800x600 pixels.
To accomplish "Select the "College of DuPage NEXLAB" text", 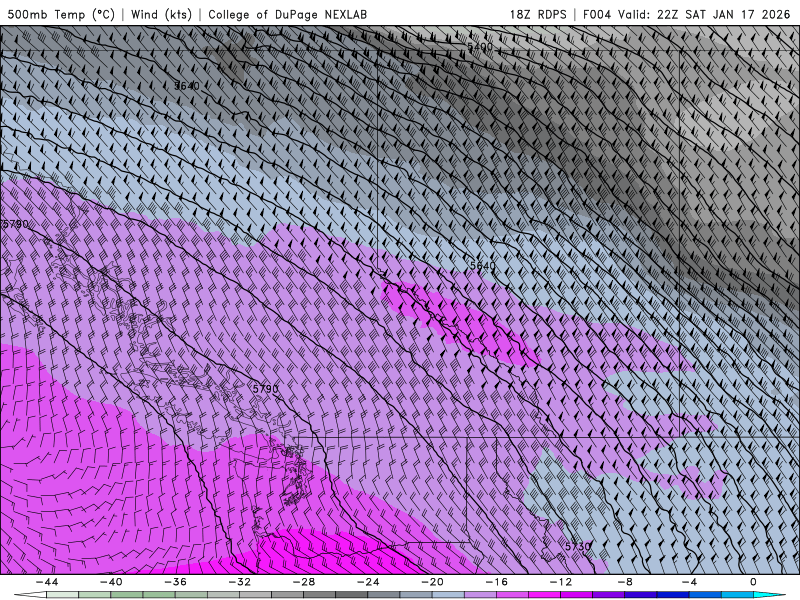I will pos(287,14).
